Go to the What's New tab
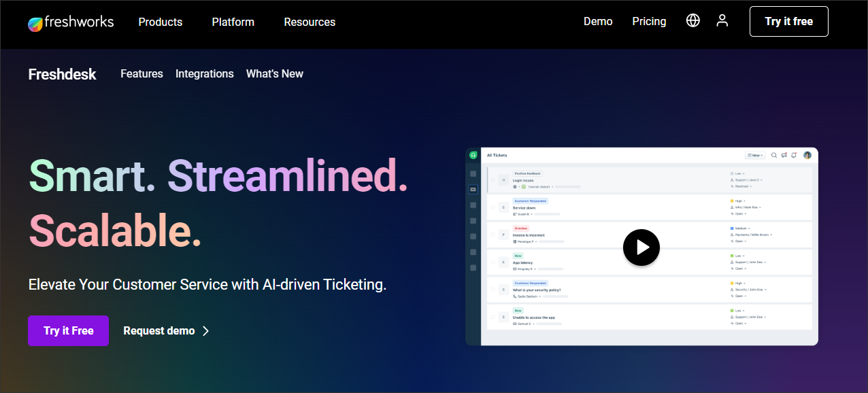This screenshot has width=868, height=393. pyautogui.click(x=275, y=73)
